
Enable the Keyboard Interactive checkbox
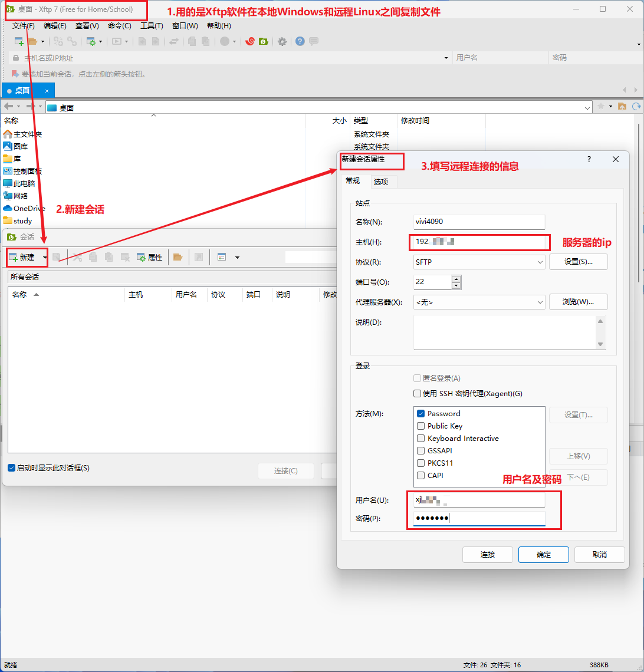[420, 439]
